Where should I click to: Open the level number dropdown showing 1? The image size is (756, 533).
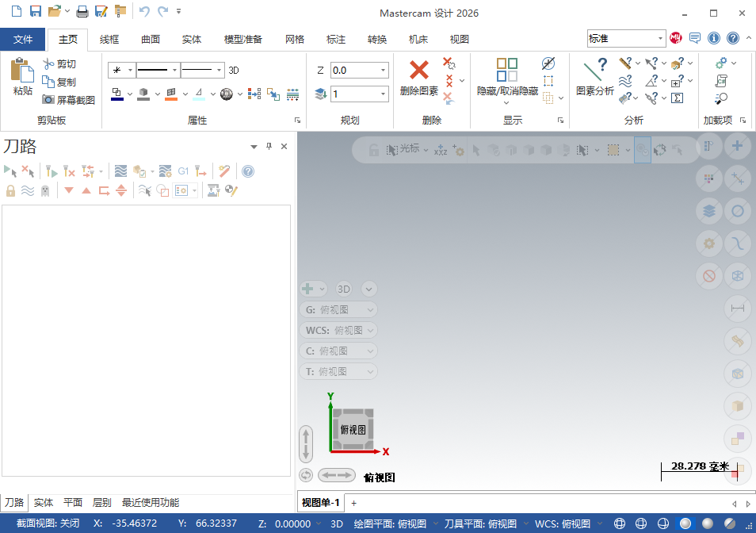click(x=384, y=94)
